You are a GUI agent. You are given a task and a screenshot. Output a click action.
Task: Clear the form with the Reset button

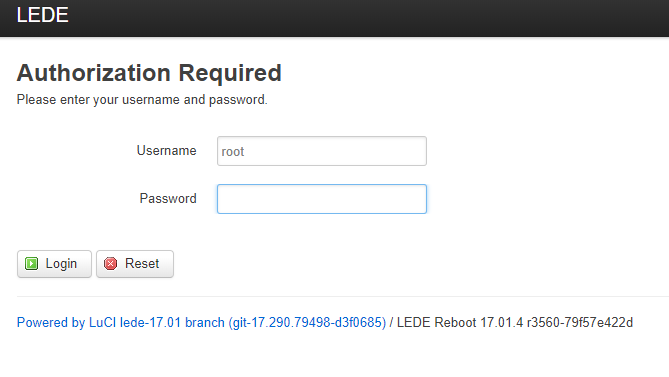click(135, 264)
